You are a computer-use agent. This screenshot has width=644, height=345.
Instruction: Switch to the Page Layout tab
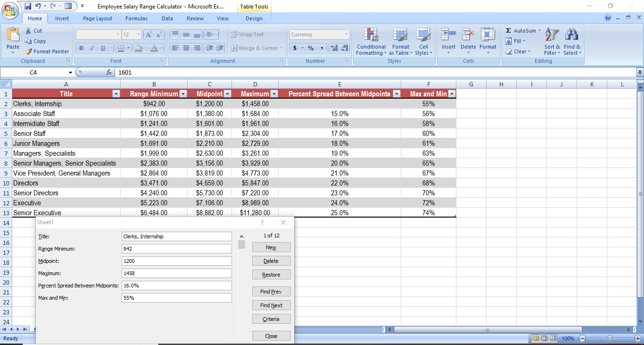(x=98, y=18)
